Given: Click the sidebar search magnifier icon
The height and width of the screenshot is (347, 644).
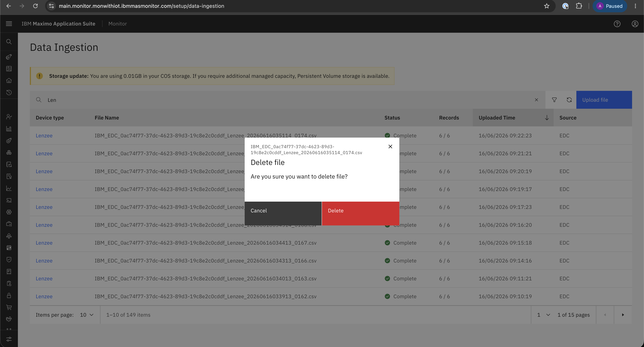Looking at the screenshot, I should pyautogui.click(x=9, y=42).
